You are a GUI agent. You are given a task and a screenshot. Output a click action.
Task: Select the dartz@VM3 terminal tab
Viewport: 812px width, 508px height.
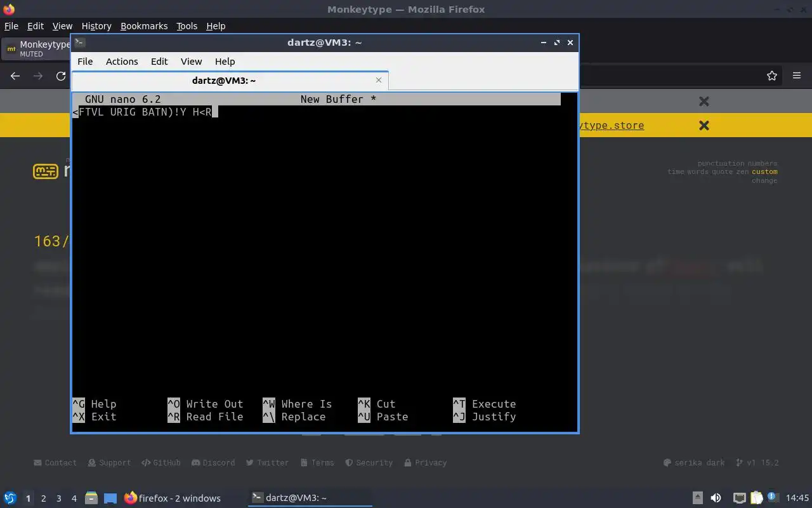[230, 81]
